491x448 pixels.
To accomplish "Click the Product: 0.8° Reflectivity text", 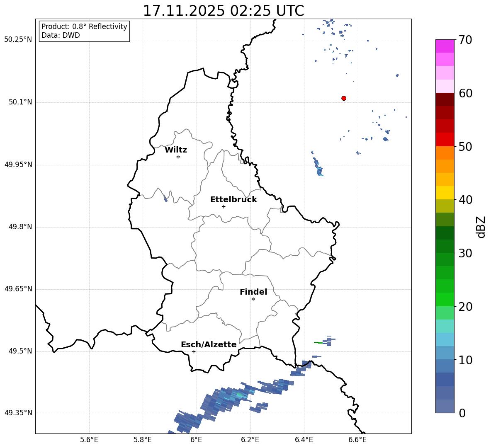I will (84, 27).
